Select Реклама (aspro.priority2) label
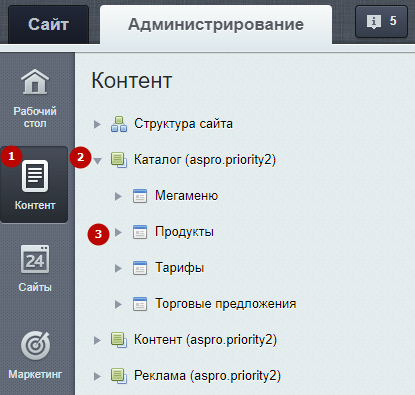Screen dimensions: 415x395 coord(207,376)
